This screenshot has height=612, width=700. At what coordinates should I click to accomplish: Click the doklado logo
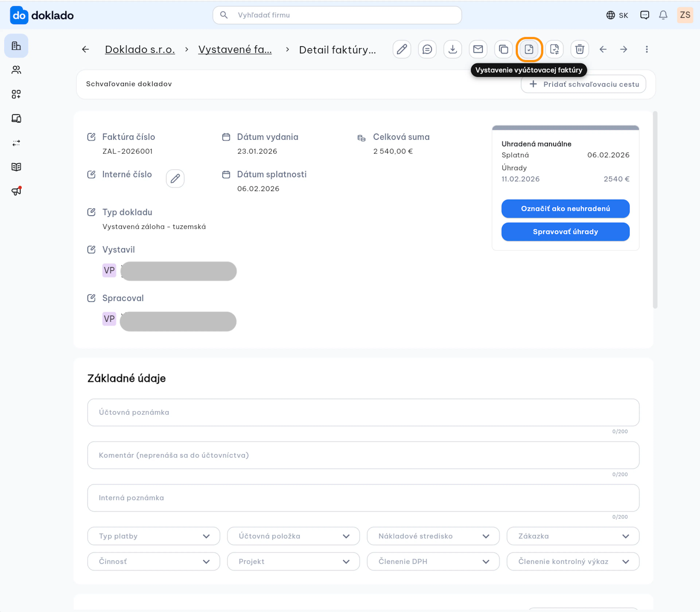point(42,15)
